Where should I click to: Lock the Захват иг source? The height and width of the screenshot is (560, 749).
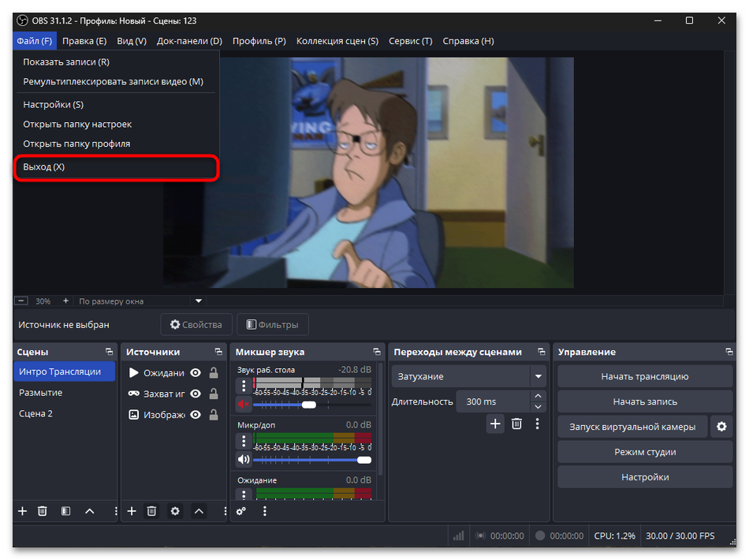pyautogui.click(x=214, y=394)
